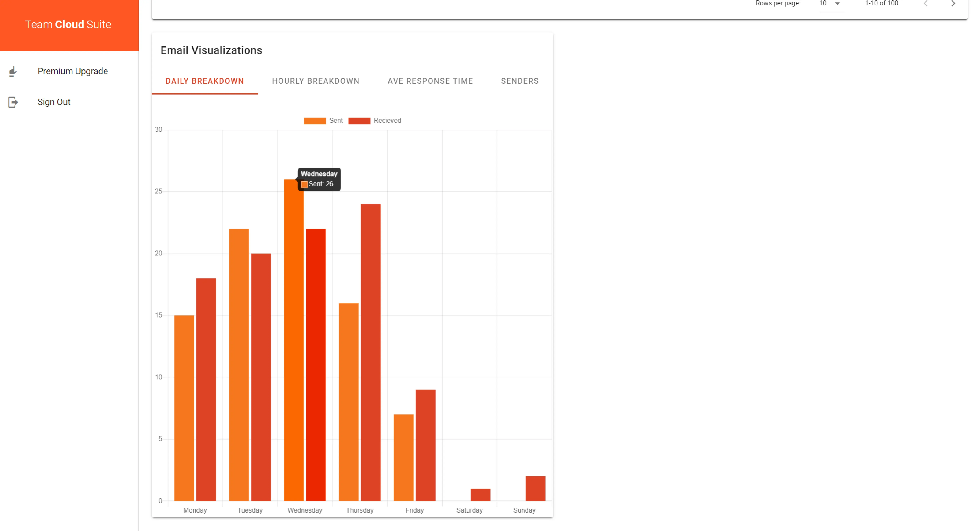Image resolution: width=980 pixels, height=531 pixels.
Task: Click the Monday x-axis label
Action: pyautogui.click(x=195, y=510)
